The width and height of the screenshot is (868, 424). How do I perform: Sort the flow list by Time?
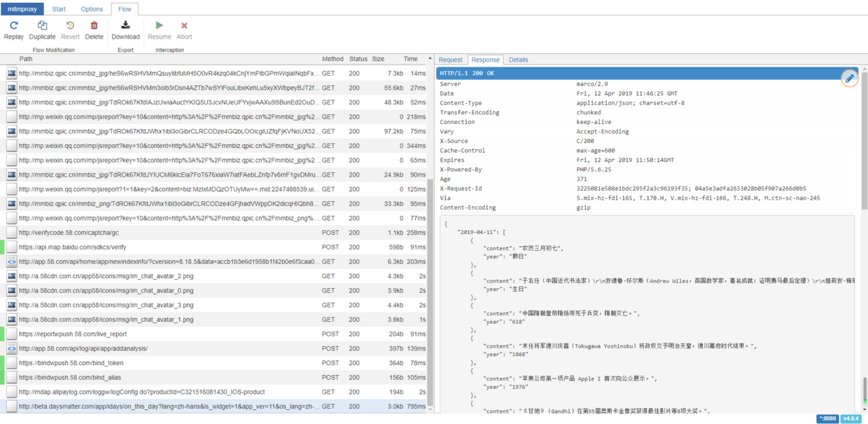[x=410, y=59]
